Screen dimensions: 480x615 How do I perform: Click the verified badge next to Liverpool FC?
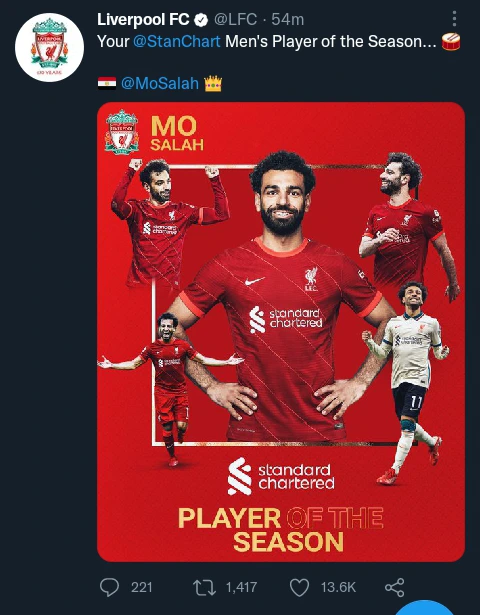pyautogui.click(x=202, y=20)
